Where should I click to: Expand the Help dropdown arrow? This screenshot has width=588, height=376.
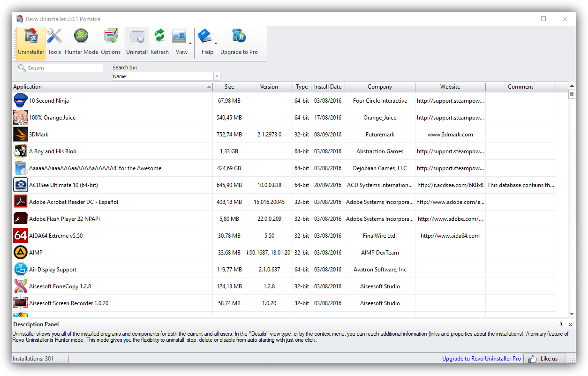coord(216,43)
